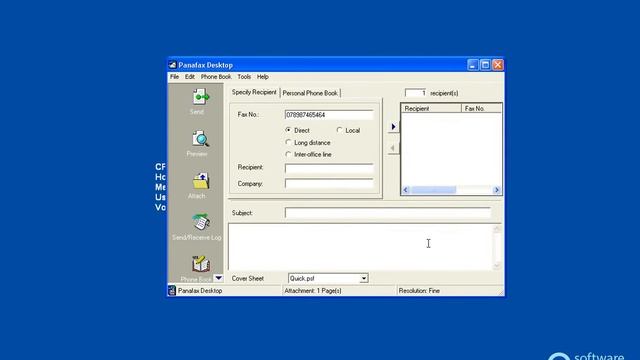Click the Company input field

pos(329,184)
